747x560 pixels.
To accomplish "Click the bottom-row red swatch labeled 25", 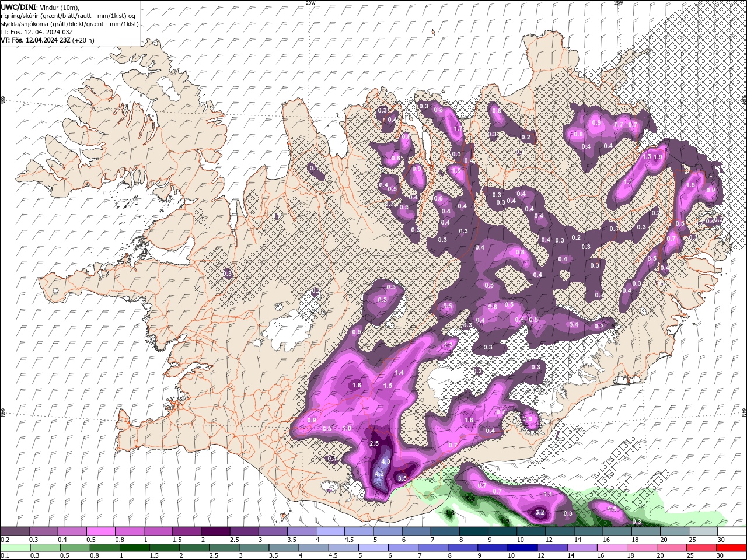I will (x=702, y=548).
